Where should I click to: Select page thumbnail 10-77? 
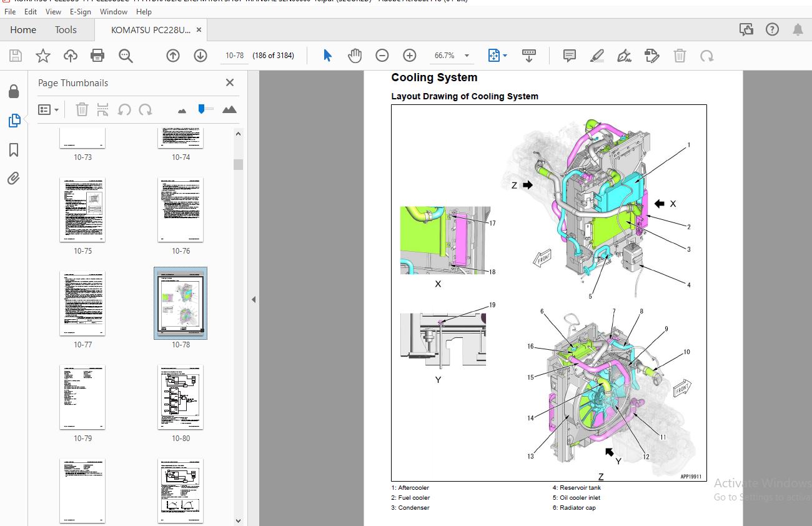pos(82,304)
